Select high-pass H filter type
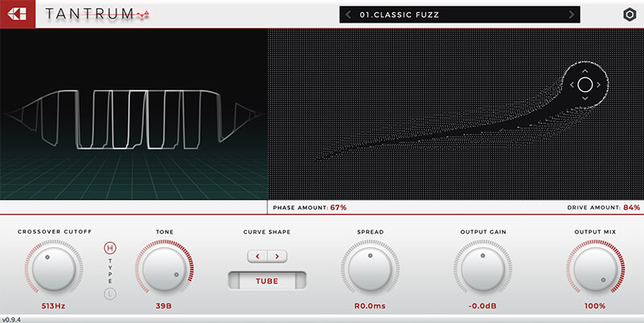Viewport: 644px width, 323px height. click(x=109, y=248)
